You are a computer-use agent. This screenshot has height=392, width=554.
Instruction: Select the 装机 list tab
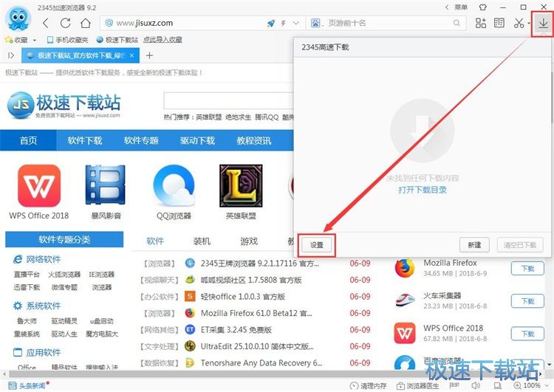(202, 241)
